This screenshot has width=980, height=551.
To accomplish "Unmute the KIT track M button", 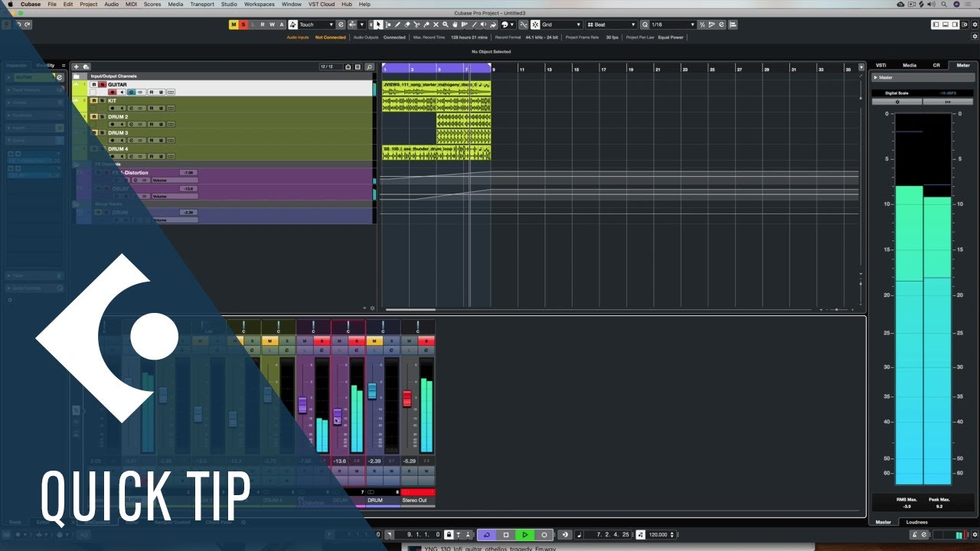I will [93, 100].
